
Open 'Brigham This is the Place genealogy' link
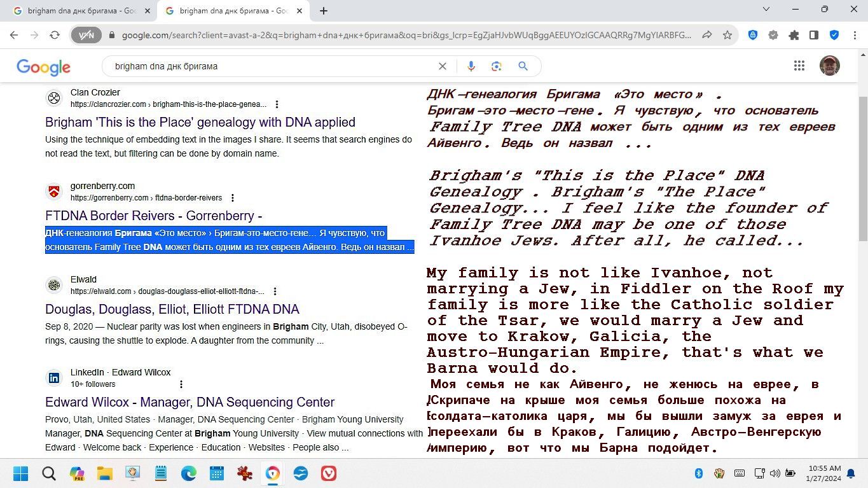pos(200,122)
